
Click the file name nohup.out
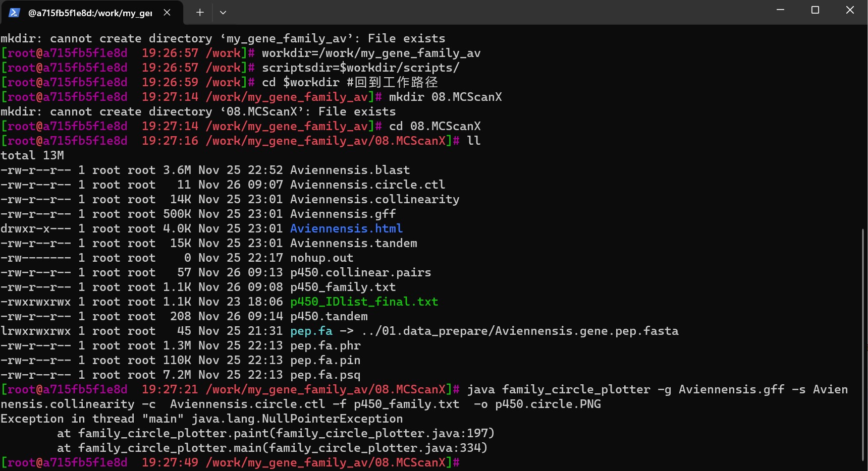pos(321,258)
